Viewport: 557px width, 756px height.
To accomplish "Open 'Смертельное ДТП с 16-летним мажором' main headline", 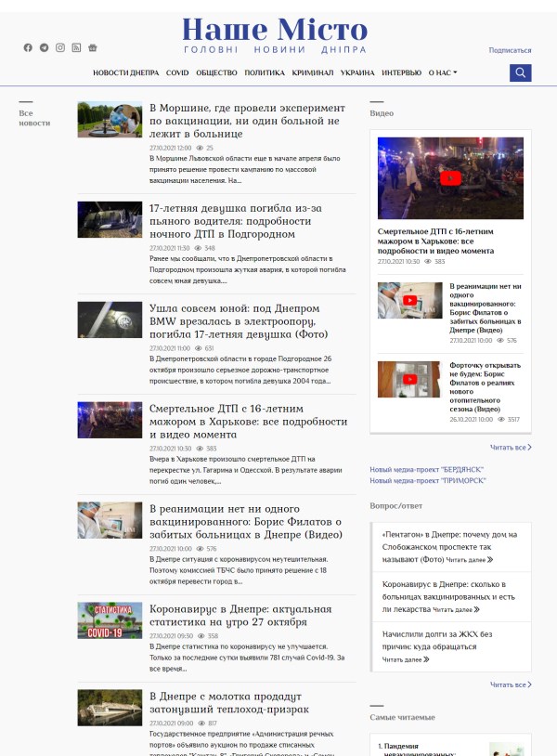I will click(x=248, y=422).
